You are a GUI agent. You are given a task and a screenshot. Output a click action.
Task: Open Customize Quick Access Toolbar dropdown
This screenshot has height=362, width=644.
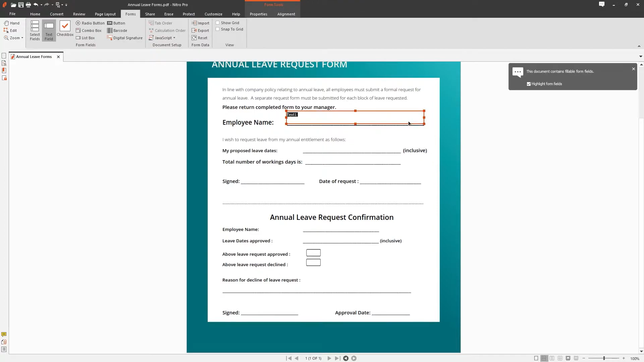66,5
